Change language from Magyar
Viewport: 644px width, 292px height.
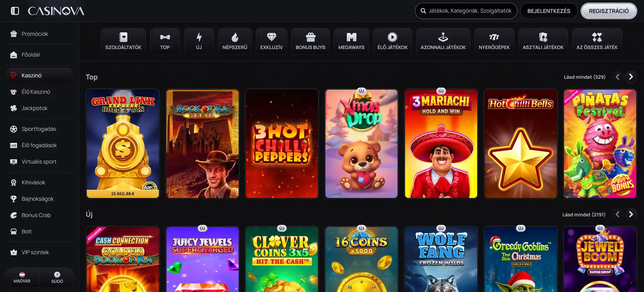coord(22,277)
